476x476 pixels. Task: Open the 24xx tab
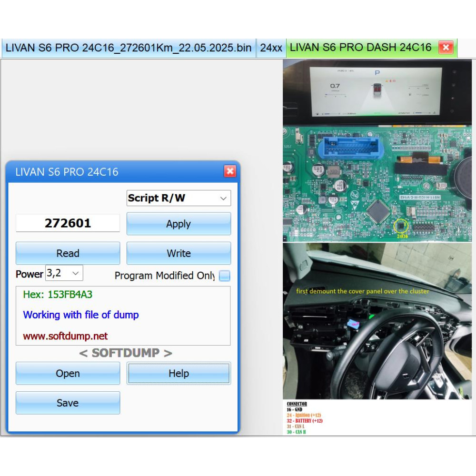(271, 48)
